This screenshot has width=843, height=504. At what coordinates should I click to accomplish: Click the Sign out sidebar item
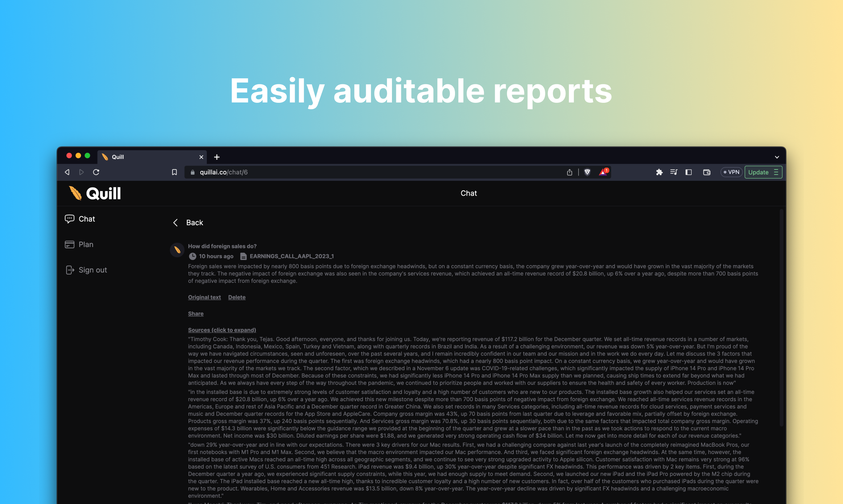pos(93,270)
